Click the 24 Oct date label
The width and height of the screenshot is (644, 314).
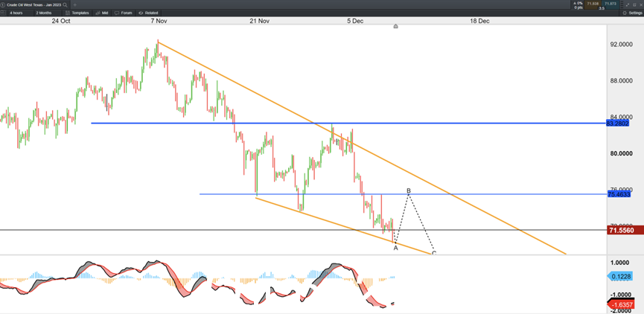point(61,22)
